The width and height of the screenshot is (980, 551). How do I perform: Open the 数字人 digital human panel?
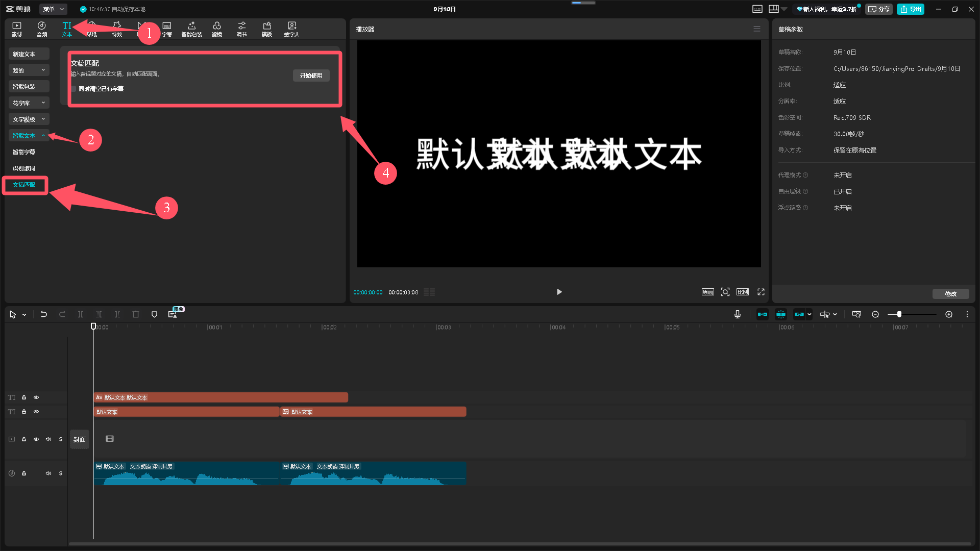291,29
